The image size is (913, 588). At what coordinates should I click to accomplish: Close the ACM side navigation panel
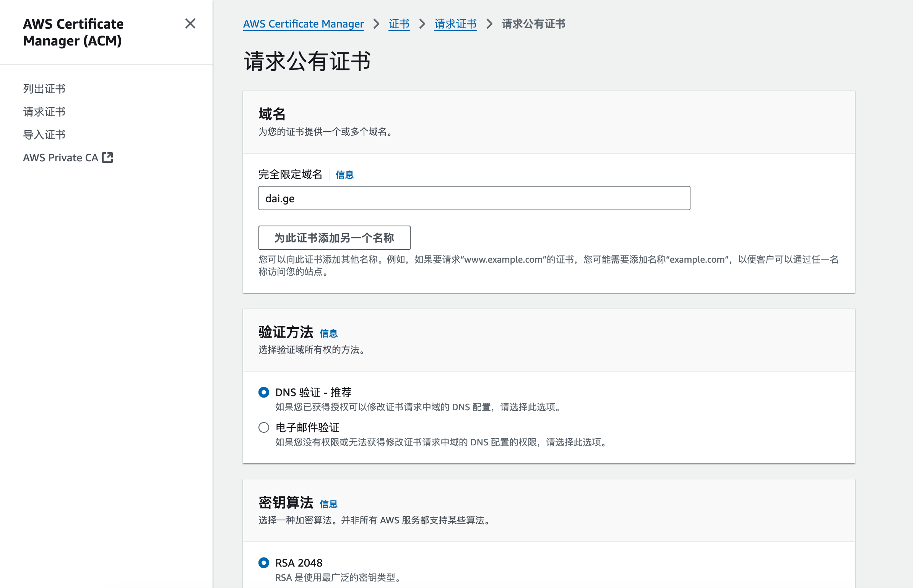pos(190,24)
